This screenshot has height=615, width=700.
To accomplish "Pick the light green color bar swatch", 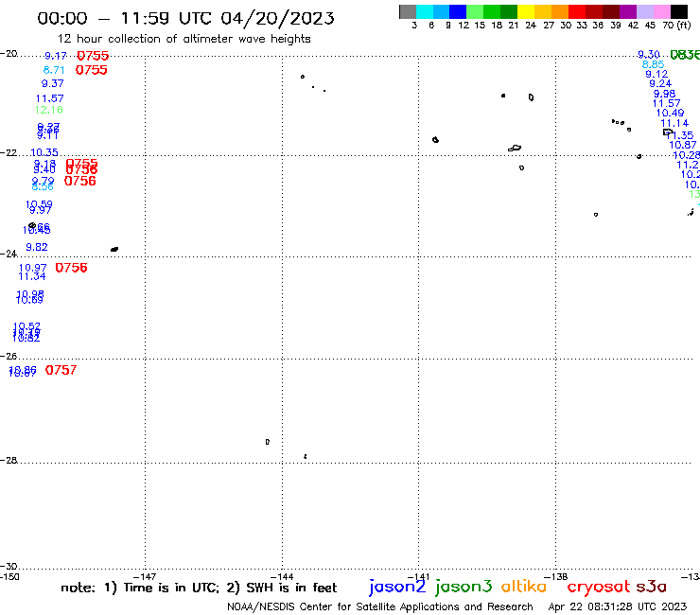I will click(x=475, y=11).
